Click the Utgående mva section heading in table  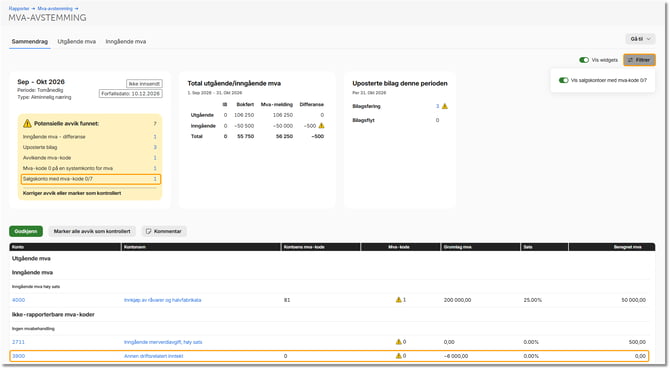[x=31, y=258]
